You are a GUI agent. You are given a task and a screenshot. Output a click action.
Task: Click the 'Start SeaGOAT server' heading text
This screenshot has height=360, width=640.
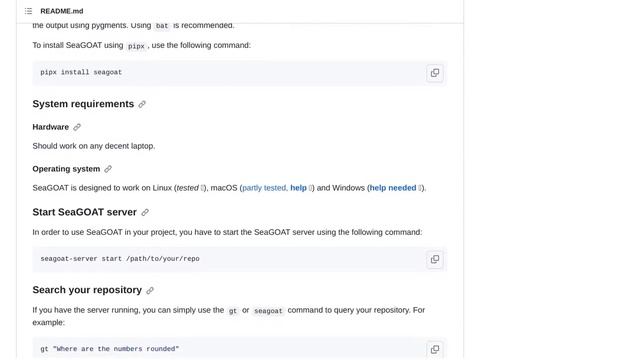[84, 212]
